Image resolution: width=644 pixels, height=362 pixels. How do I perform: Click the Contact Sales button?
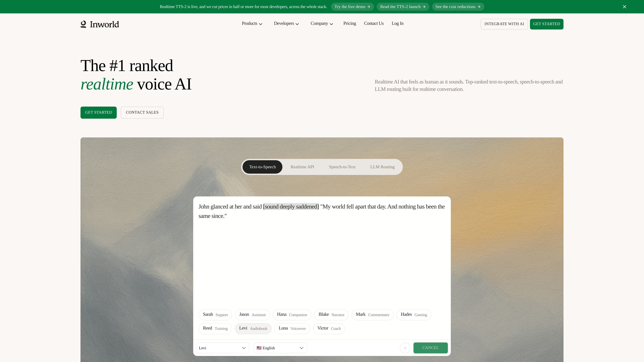pyautogui.click(x=142, y=112)
